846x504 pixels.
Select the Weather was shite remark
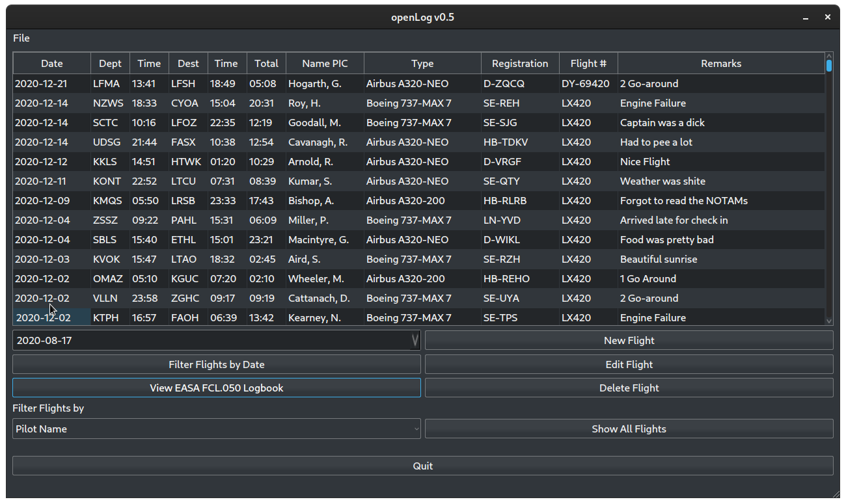click(721, 181)
